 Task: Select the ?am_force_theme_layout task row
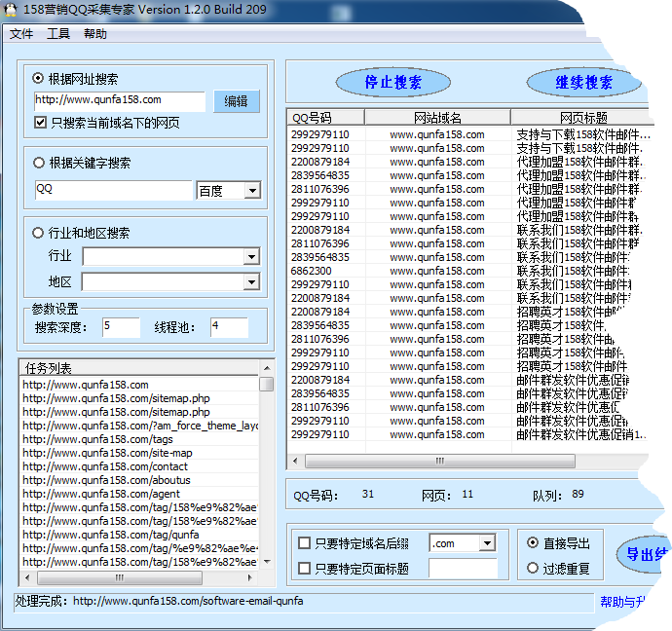[x=139, y=426]
